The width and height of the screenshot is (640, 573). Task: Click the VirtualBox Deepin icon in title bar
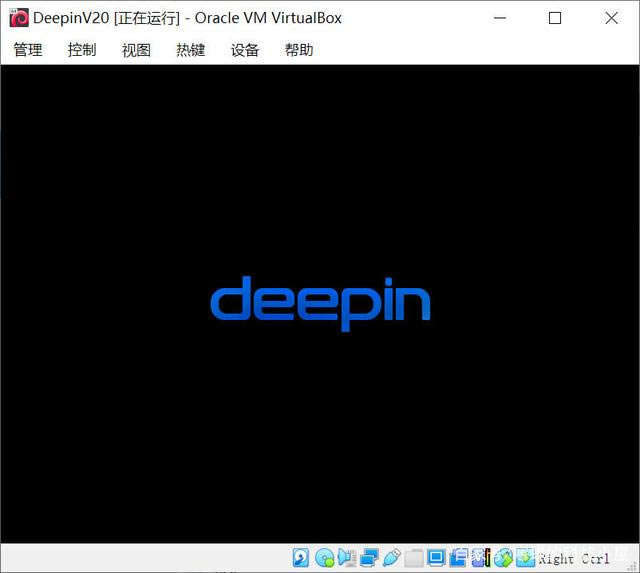(x=19, y=18)
